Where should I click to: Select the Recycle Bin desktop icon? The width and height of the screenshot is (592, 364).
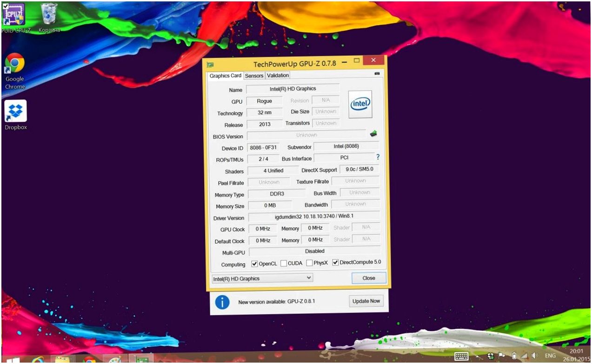pyautogui.click(x=50, y=17)
